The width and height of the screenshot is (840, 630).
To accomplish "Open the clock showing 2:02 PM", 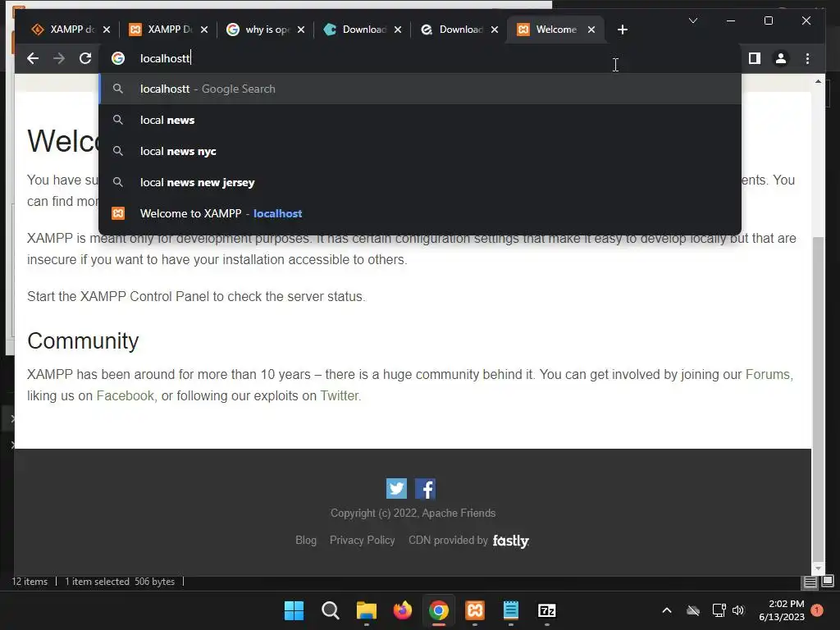I will tap(782, 610).
